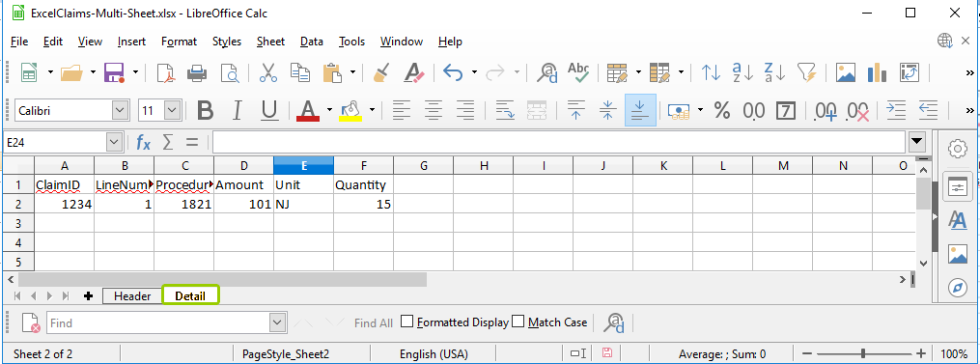Image resolution: width=980 pixels, height=364 pixels.
Task: Toggle underline formatting
Action: 269,111
